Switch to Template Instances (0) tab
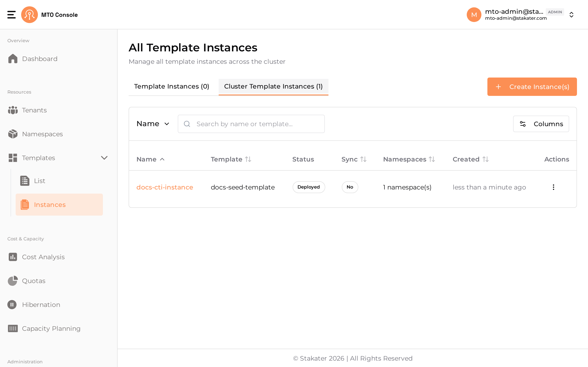Viewport: 588px width, 367px height. click(172, 86)
